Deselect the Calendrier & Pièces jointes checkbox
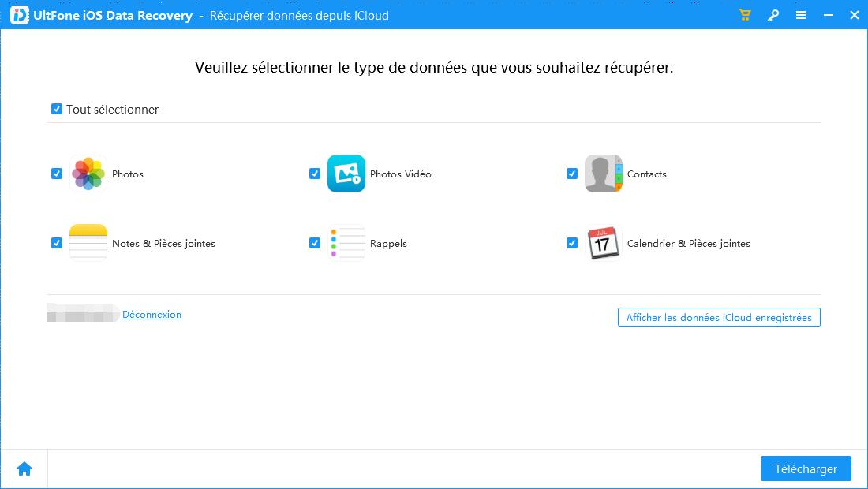This screenshot has width=868, height=489. [x=572, y=243]
